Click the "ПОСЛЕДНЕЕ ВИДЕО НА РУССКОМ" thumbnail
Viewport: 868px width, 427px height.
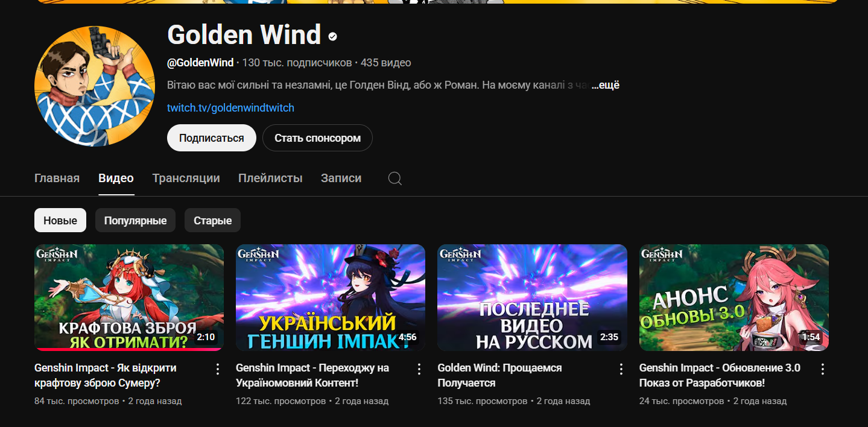pos(532,297)
